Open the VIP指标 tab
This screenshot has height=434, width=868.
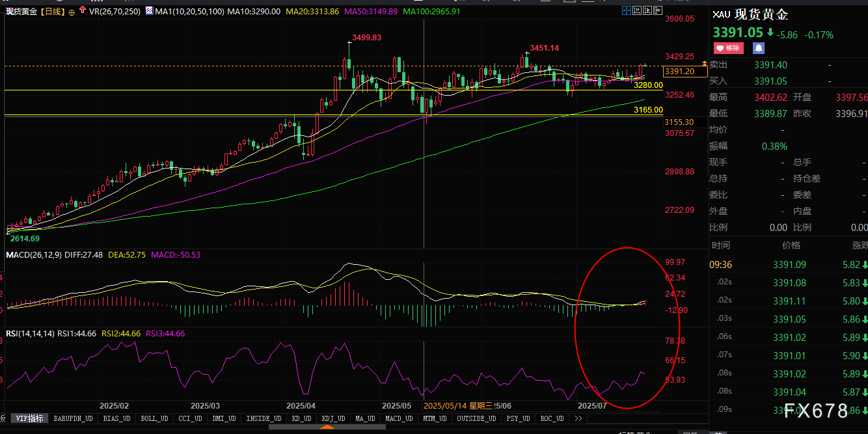30,418
